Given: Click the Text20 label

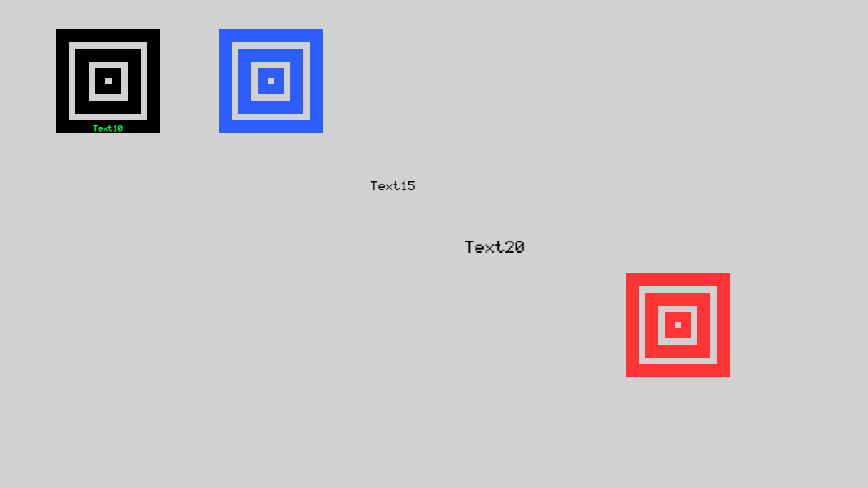Looking at the screenshot, I should coord(494,247).
